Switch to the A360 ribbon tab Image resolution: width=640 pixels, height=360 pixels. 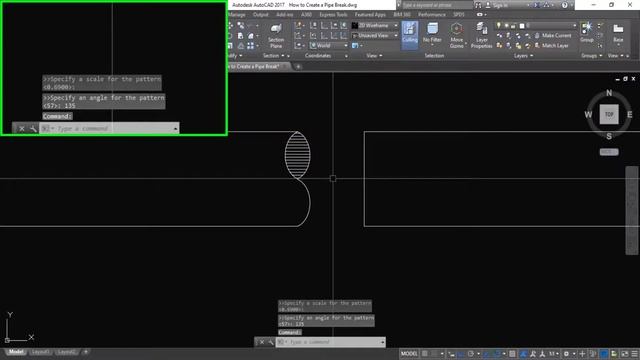[306, 15]
